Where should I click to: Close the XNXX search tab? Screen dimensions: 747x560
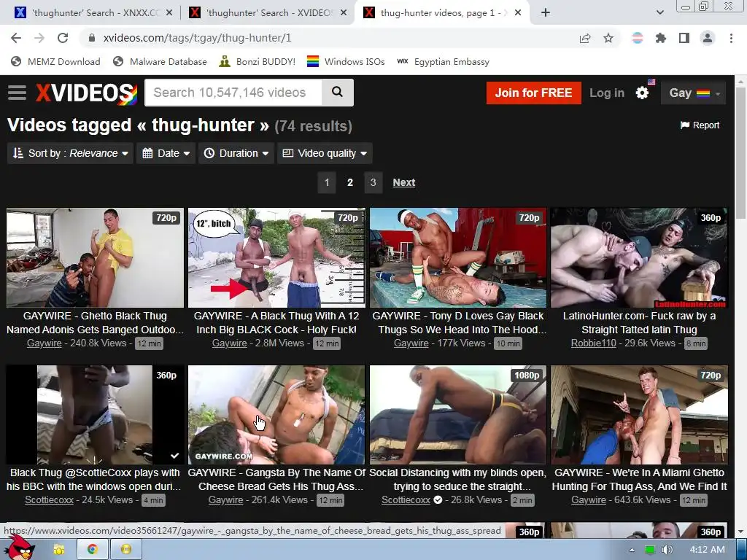tap(169, 13)
